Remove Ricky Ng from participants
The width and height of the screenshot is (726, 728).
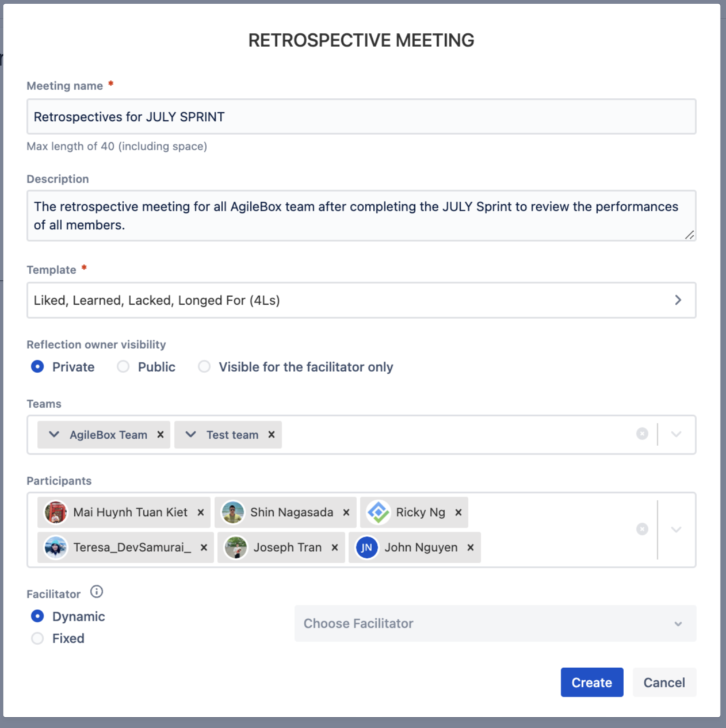(x=458, y=512)
